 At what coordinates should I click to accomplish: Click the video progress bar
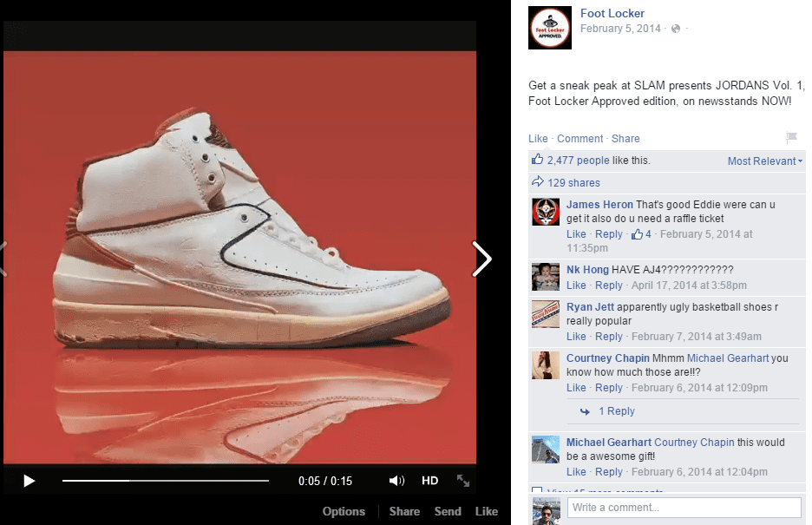point(165,481)
